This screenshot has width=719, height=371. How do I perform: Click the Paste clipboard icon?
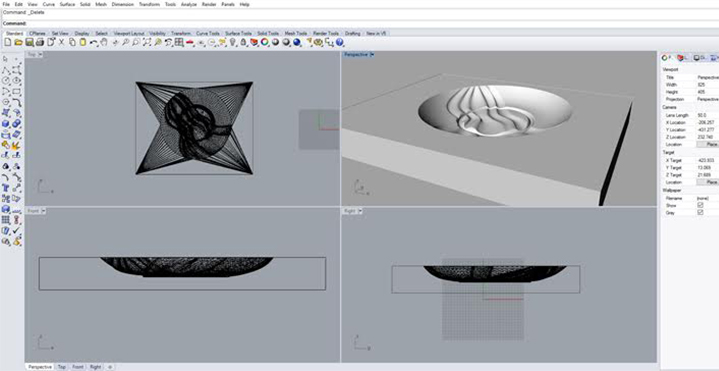(x=83, y=42)
